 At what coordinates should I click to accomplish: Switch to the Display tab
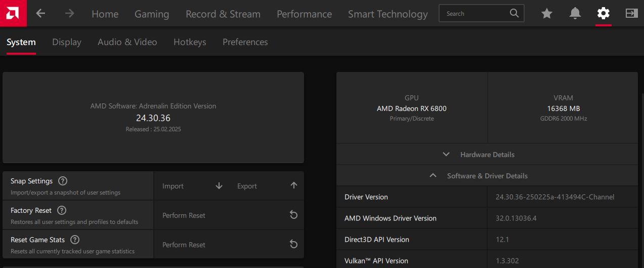click(67, 42)
